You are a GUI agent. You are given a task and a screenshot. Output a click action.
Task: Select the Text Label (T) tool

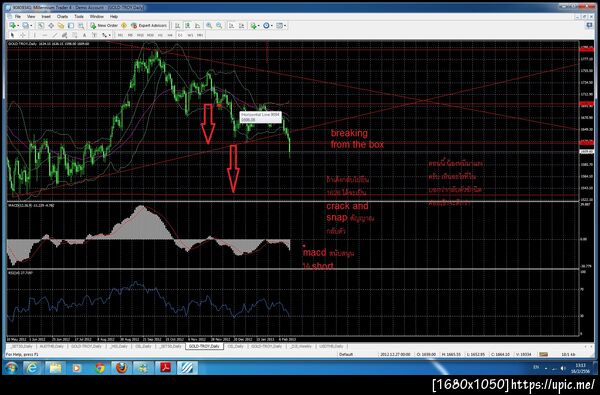point(94,35)
